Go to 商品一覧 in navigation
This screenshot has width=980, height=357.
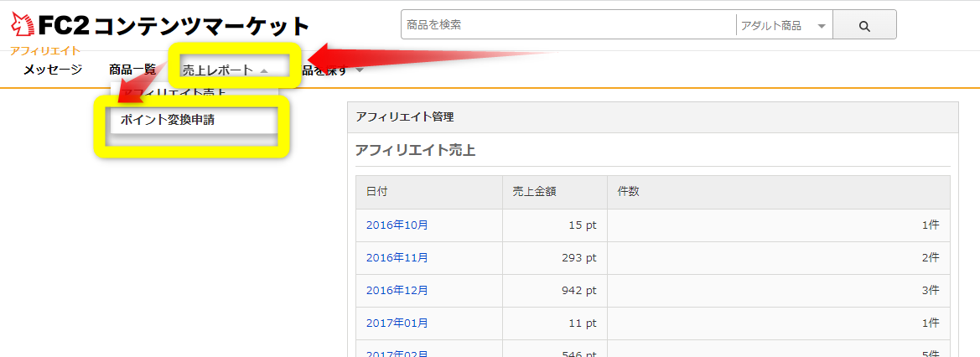(x=132, y=70)
